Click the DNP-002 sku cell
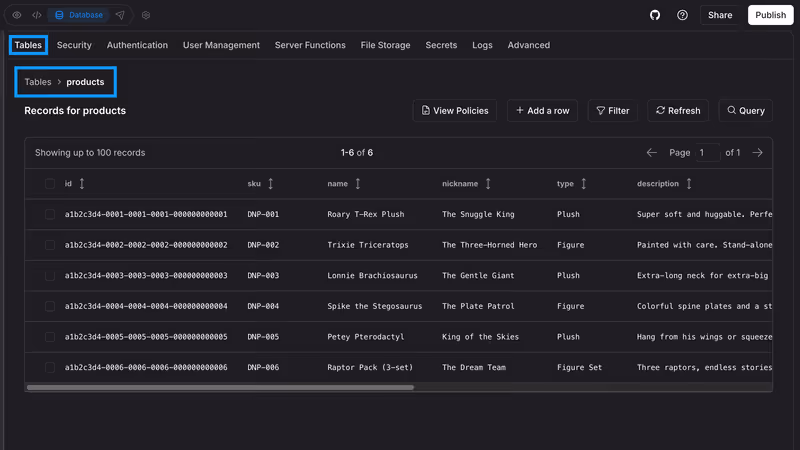The image size is (800, 450). (263, 245)
